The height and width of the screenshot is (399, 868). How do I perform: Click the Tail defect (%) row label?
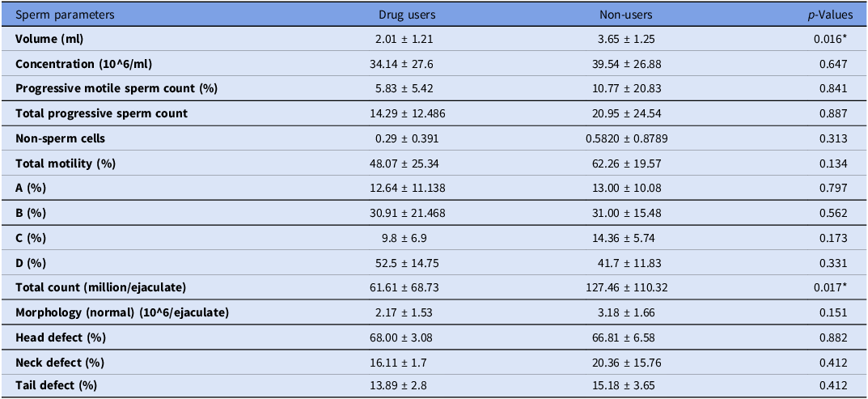57,387
